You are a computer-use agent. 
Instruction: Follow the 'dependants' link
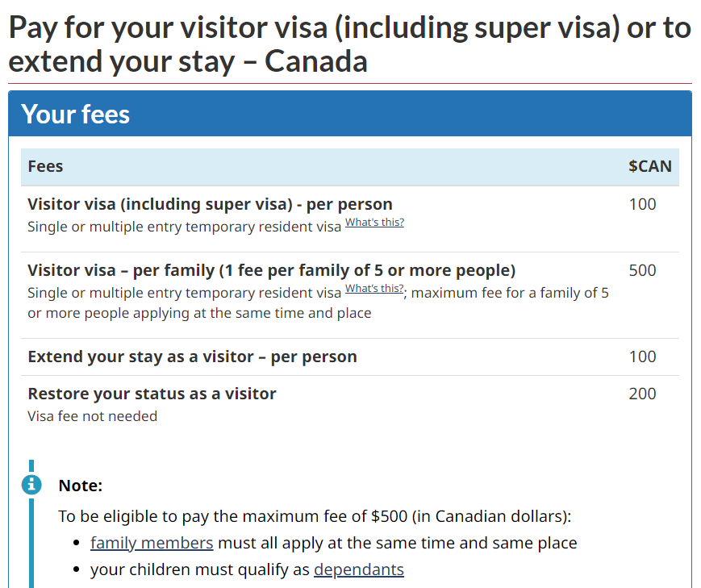358,569
